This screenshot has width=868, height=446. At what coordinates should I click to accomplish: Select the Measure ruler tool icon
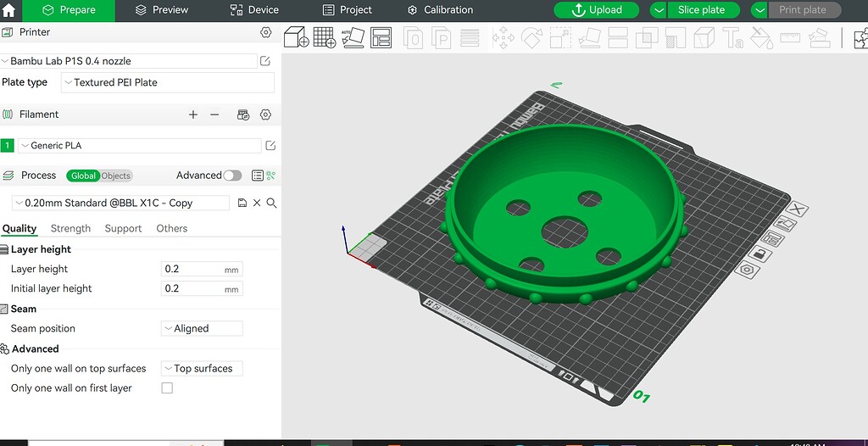pyautogui.click(x=791, y=38)
